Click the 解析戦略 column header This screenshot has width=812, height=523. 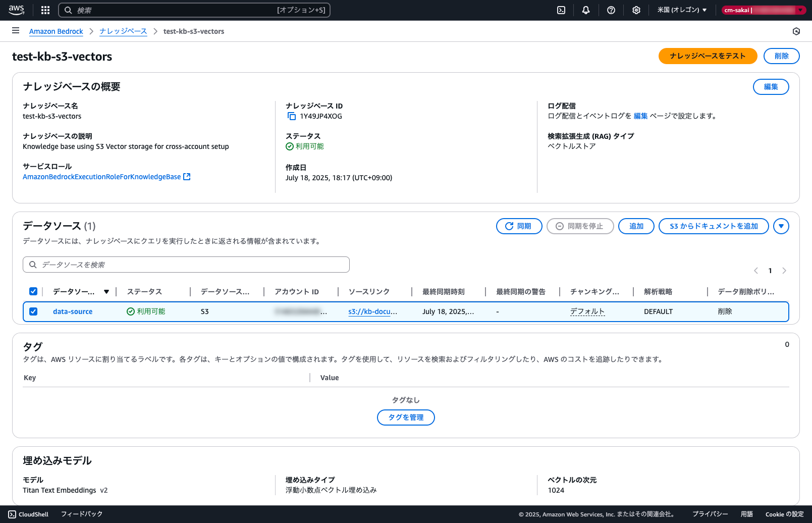point(658,292)
